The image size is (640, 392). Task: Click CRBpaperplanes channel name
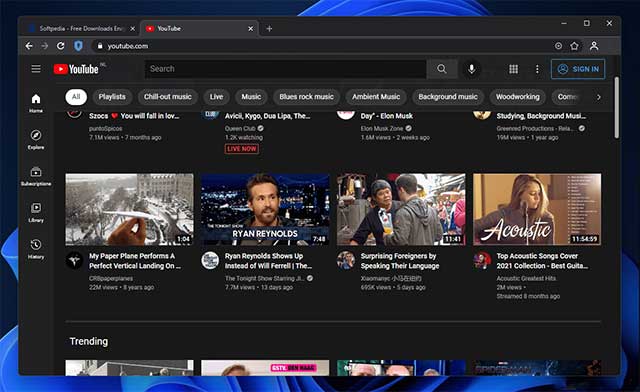tap(111, 278)
